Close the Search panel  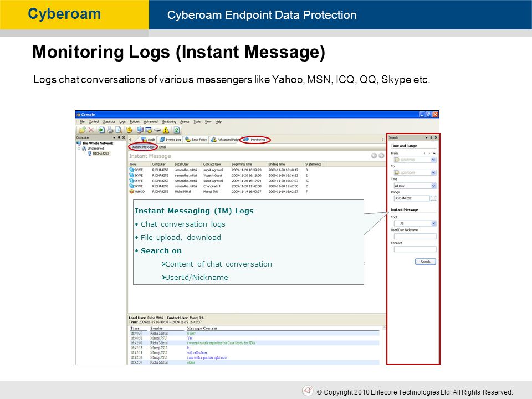[436, 137]
